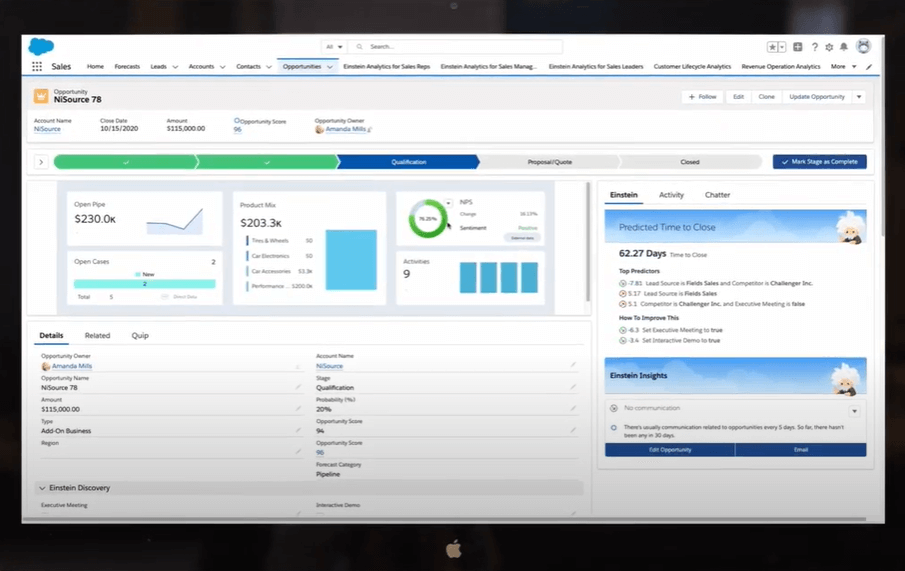Open Amanda Mills owner link in header
The width and height of the screenshot is (905, 571).
[345, 129]
